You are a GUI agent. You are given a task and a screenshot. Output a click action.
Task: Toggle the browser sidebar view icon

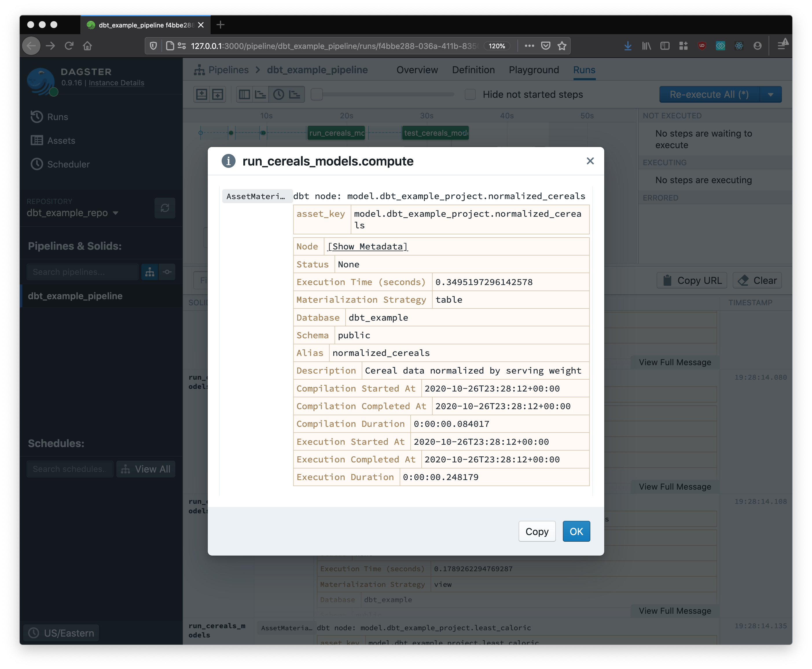(665, 46)
